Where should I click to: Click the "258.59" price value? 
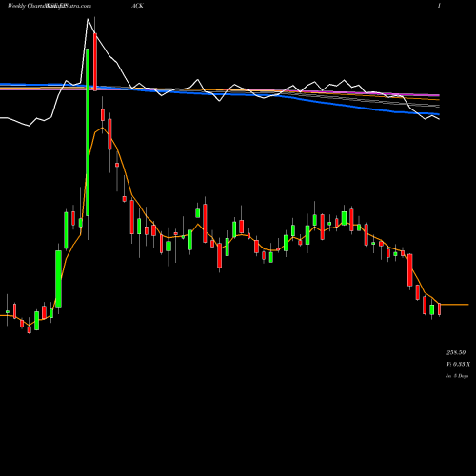pyautogui.click(x=456, y=352)
